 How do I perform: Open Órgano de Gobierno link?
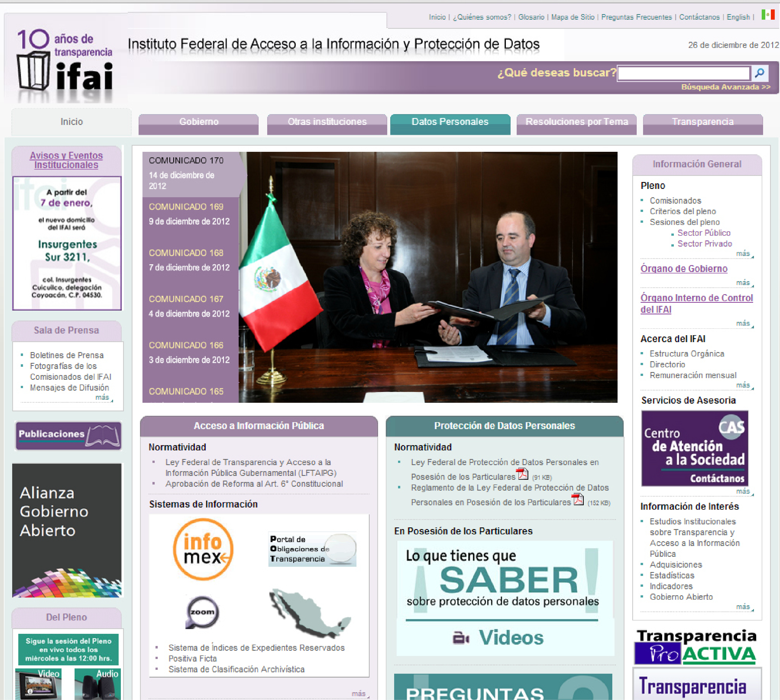684,268
